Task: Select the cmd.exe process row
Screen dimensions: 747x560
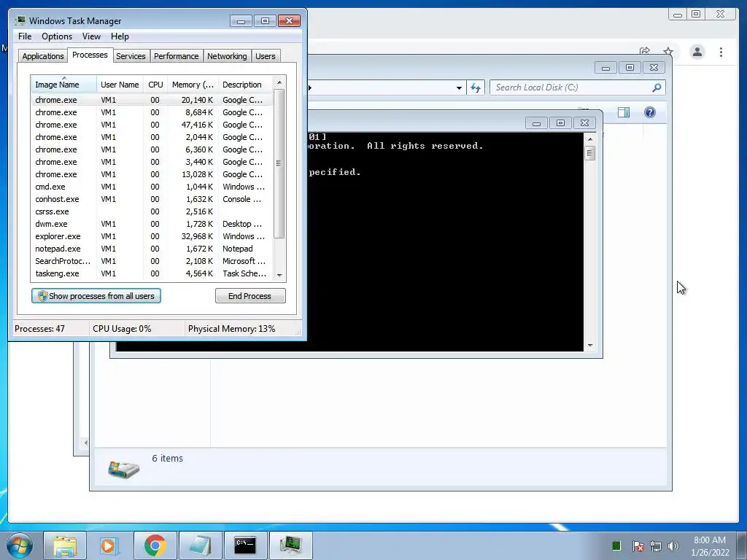Action: pyautogui.click(x=152, y=187)
